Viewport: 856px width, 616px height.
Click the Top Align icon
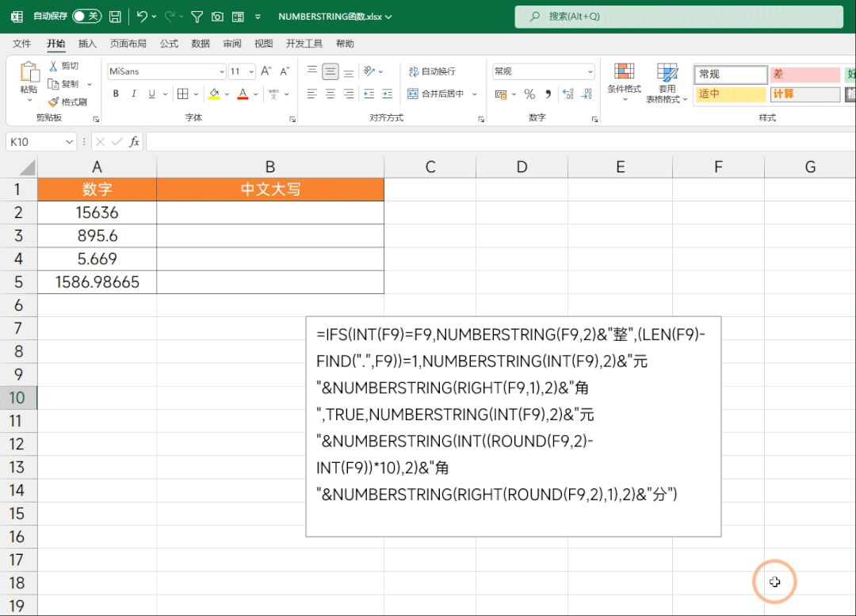pos(311,71)
